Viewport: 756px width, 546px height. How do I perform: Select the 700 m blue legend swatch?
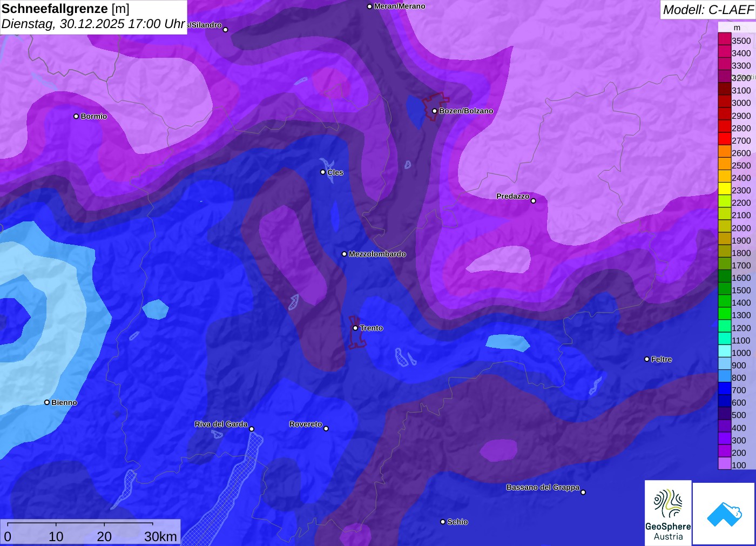tap(725, 389)
